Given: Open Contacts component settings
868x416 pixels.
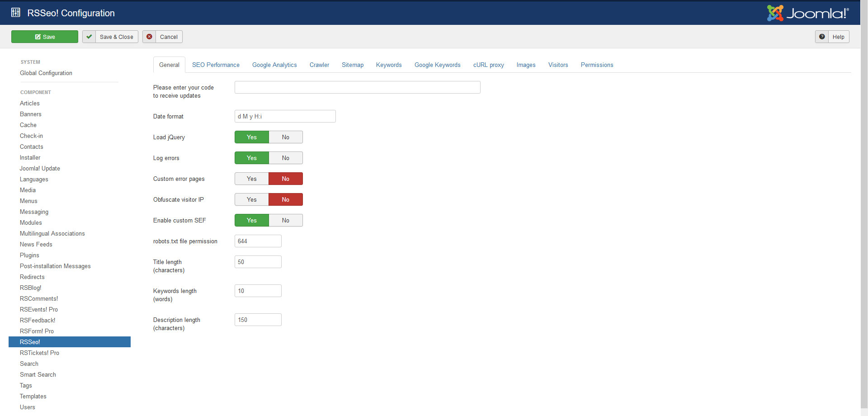Looking at the screenshot, I should pyautogui.click(x=32, y=147).
